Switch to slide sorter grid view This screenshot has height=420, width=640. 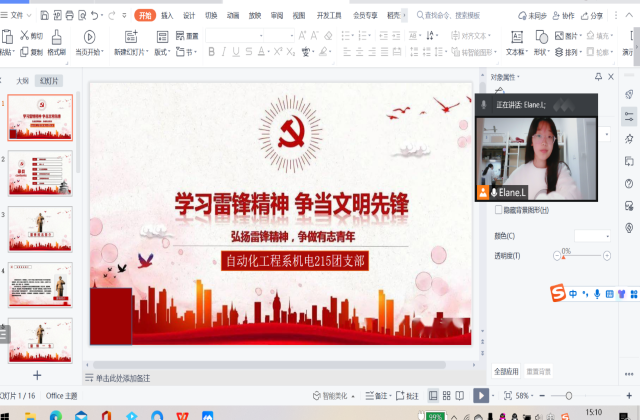tap(447, 396)
